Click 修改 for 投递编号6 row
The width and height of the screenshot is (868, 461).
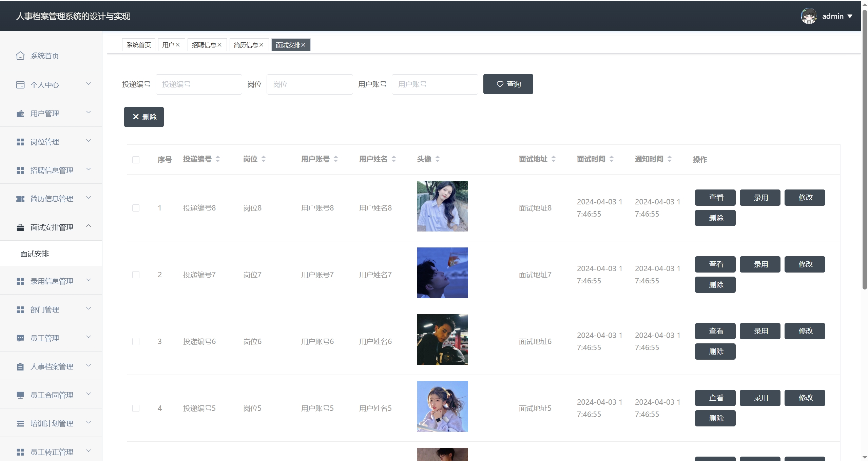coord(805,331)
